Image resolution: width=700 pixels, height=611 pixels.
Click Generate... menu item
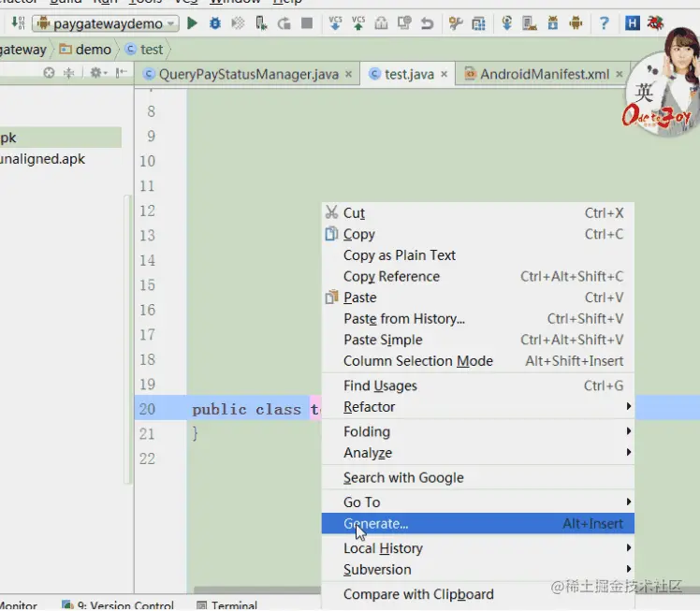pyautogui.click(x=477, y=524)
